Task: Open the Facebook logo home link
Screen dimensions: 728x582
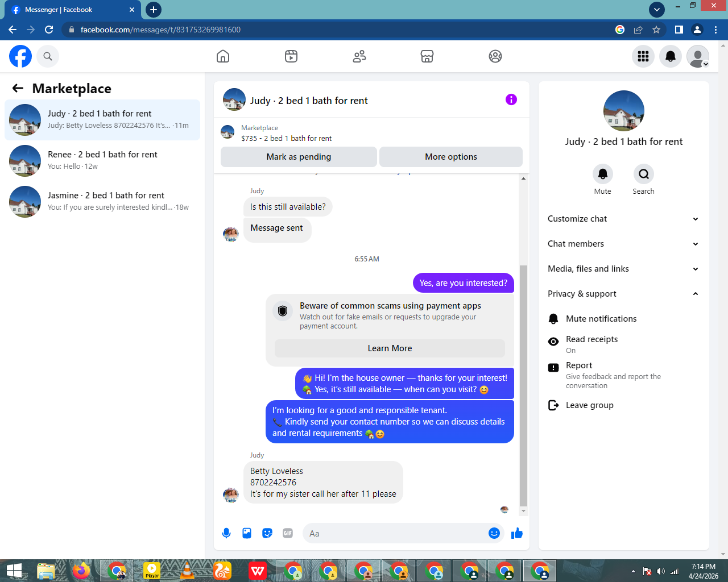Action: click(20, 56)
